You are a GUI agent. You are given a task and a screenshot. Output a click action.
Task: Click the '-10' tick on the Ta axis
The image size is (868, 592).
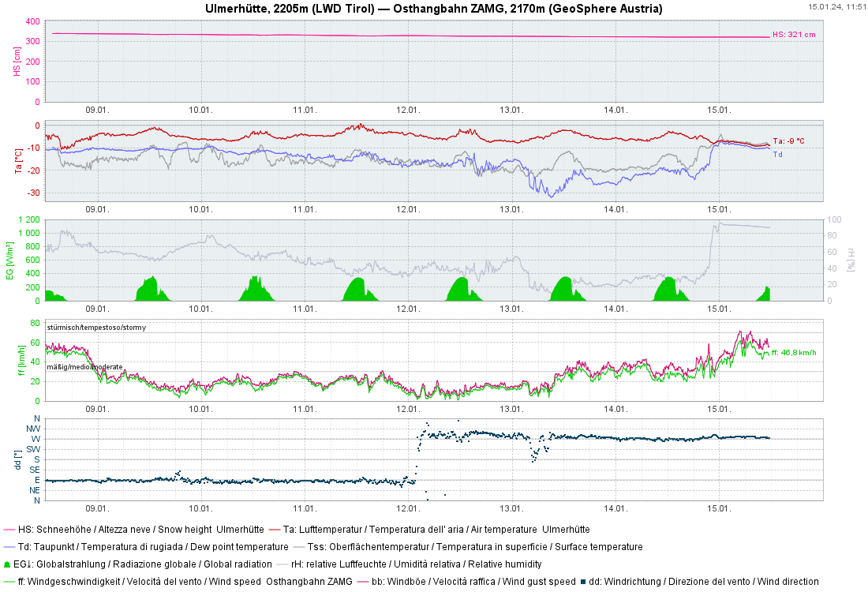pyautogui.click(x=34, y=148)
